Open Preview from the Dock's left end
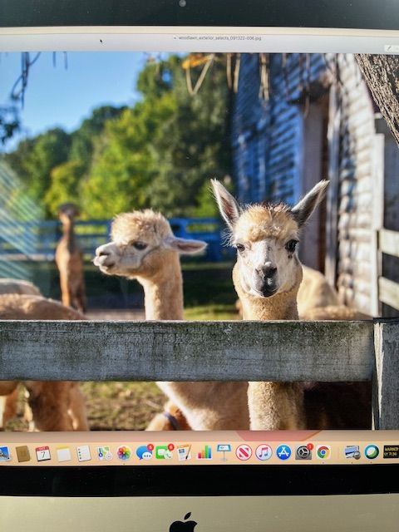399x532 pixels. [x=4, y=454]
